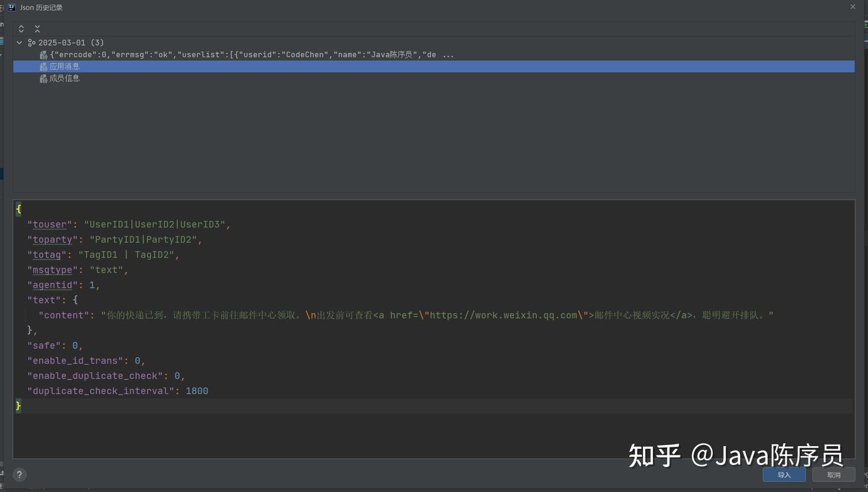
Task: Click the help question mark icon at bottom left
Action: [x=19, y=475]
